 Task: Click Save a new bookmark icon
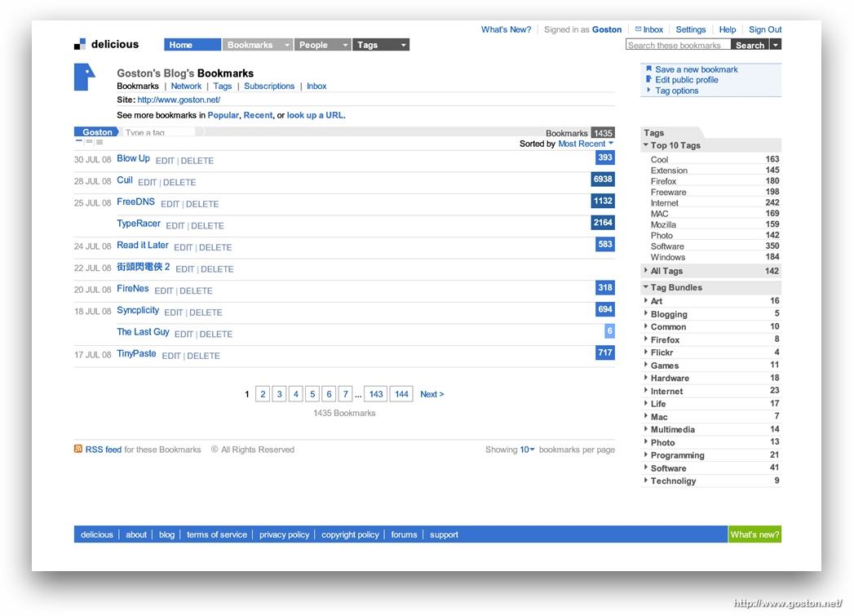point(648,69)
